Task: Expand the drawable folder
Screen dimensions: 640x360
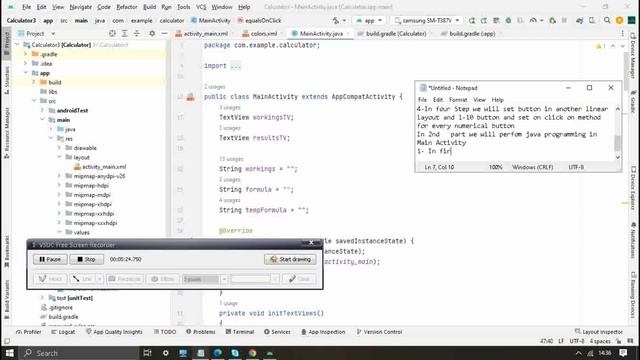Action: pos(60,148)
